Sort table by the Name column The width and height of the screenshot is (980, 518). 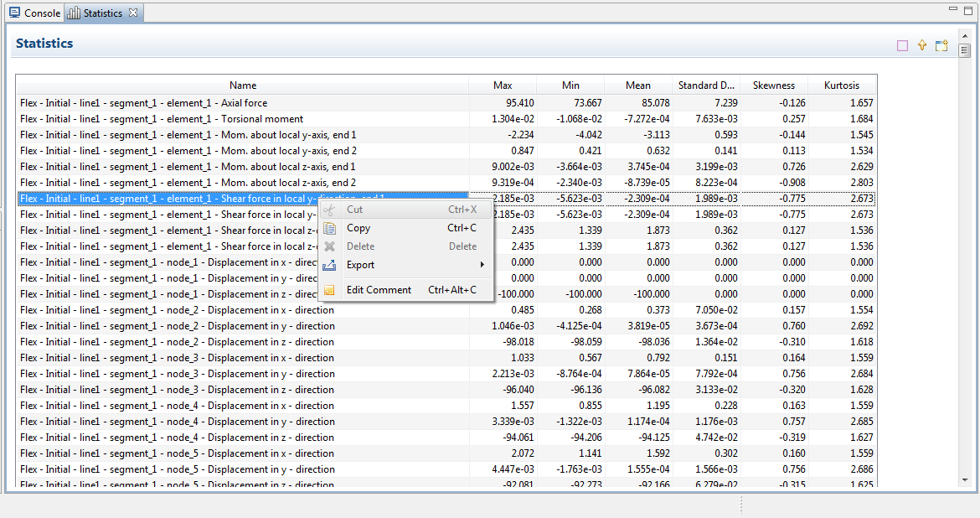[243, 85]
